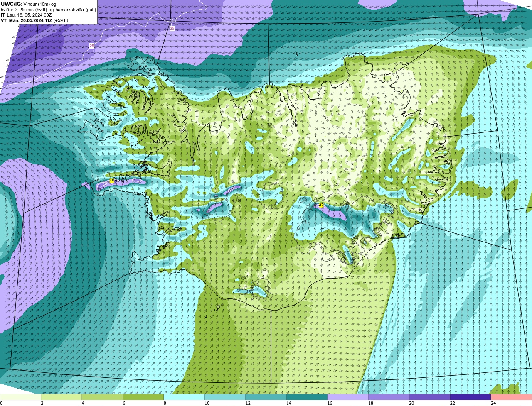Pick the dark indigo 22–24 legend swatch
The width and height of the screenshot is (532, 406).
[x=470, y=397]
